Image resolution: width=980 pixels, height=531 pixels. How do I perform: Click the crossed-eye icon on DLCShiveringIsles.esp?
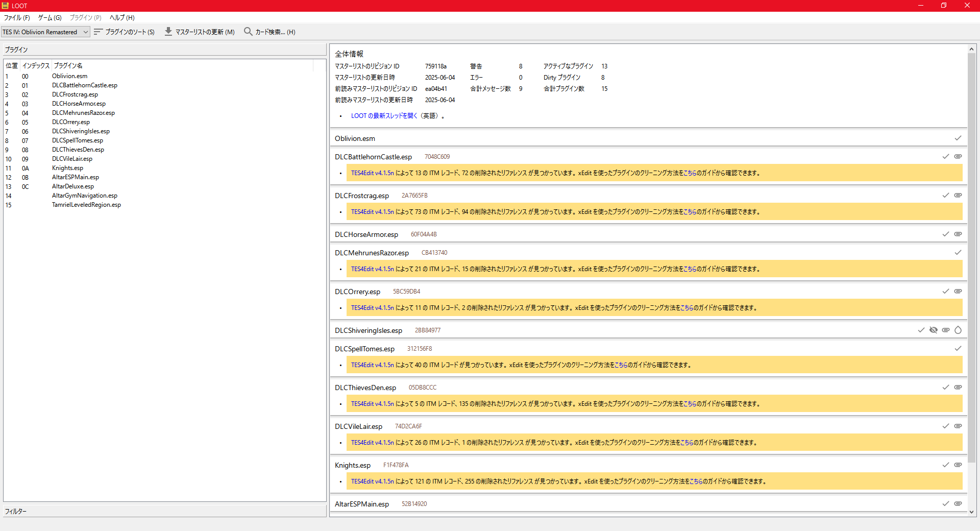point(934,330)
